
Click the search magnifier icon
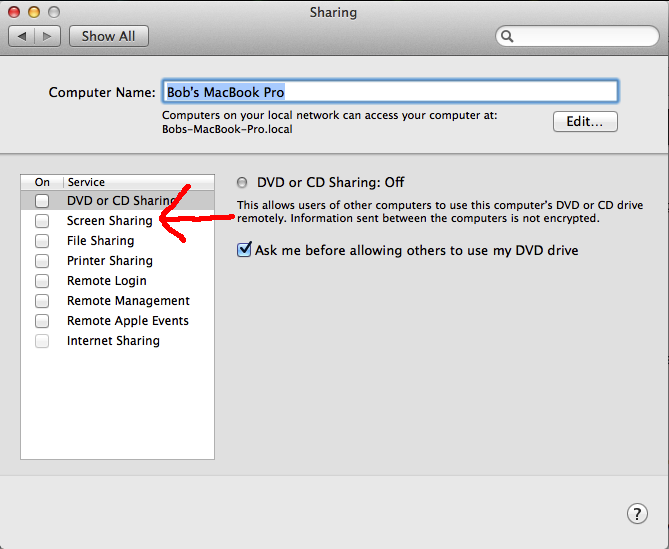point(507,36)
